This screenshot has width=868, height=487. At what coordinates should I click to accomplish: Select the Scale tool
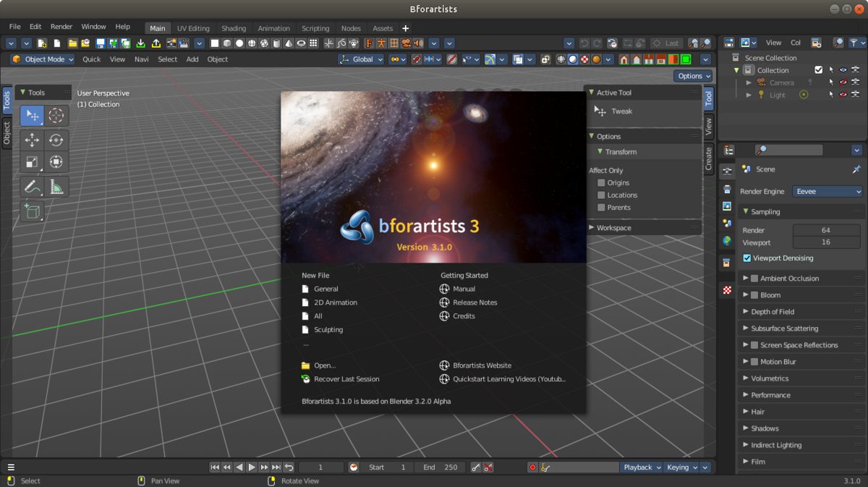[32, 163]
